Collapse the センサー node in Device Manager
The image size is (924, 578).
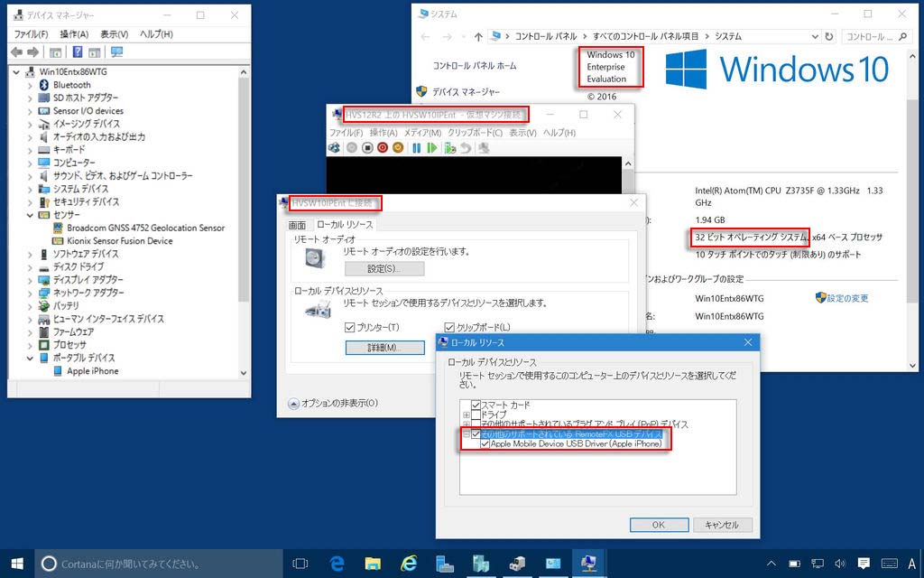click(30, 215)
